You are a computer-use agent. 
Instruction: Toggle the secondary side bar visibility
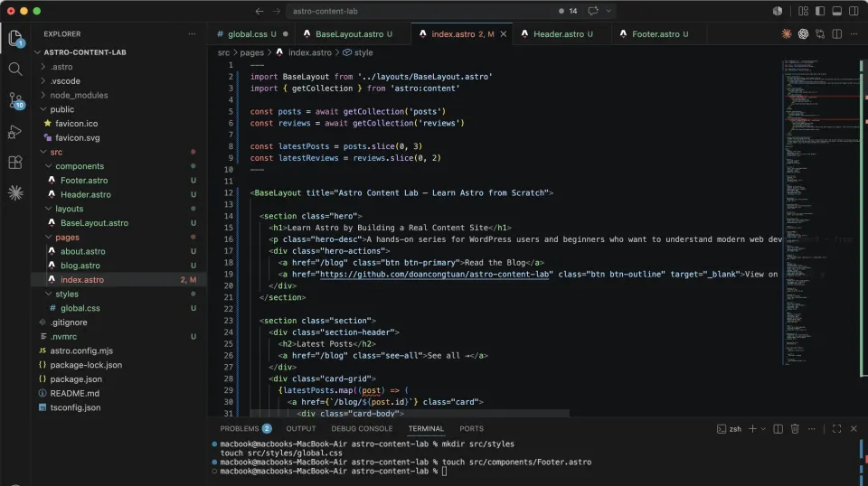854,11
